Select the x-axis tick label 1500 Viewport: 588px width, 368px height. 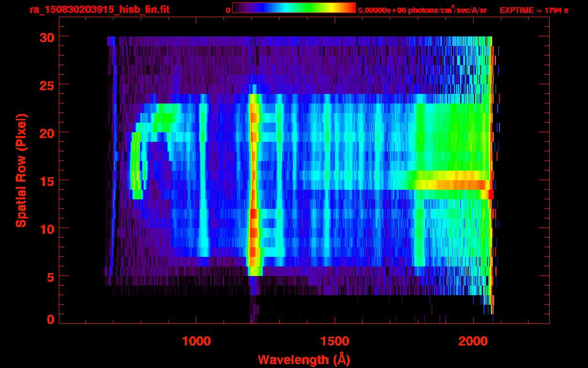pyautogui.click(x=335, y=341)
